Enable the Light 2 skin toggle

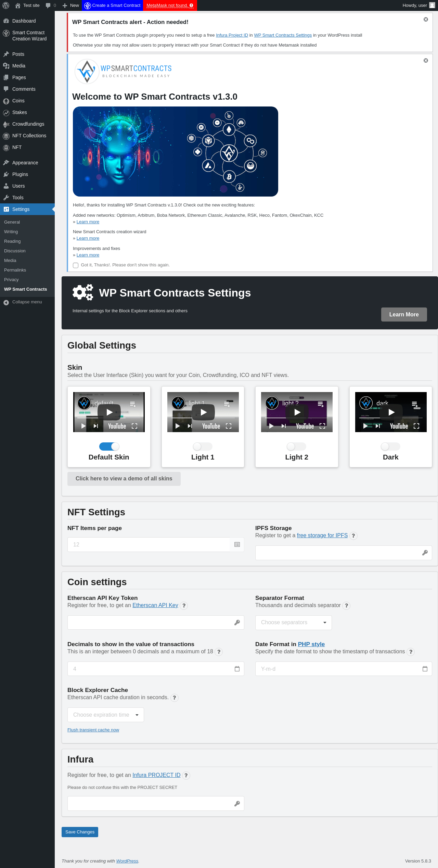(297, 446)
